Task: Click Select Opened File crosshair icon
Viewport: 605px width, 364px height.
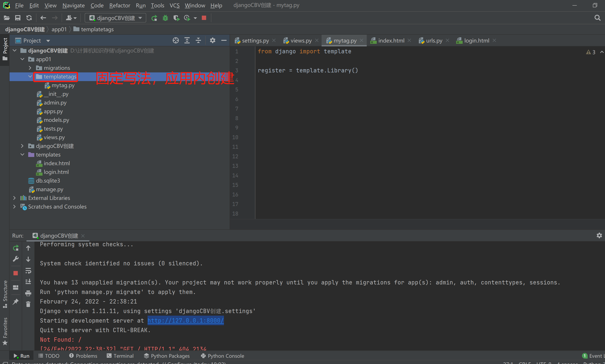Action: coord(176,41)
